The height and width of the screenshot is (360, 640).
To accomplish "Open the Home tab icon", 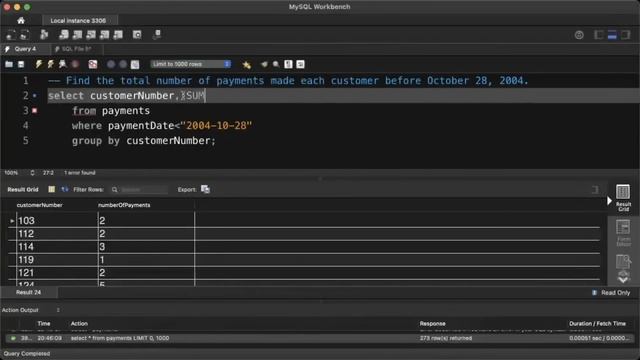I will (21, 20).
